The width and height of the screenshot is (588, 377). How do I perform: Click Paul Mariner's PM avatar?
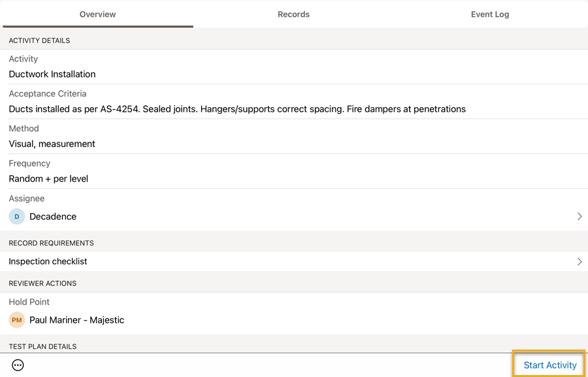click(17, 320)
